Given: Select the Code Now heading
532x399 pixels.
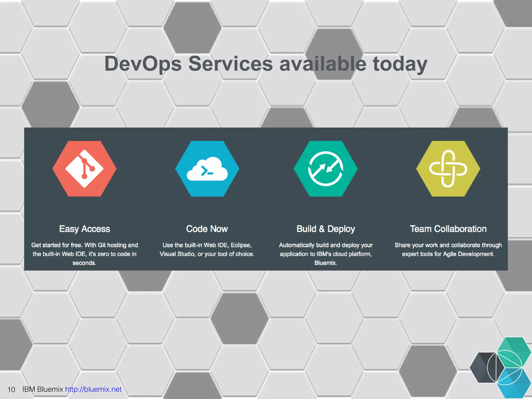Looking at the screenshot, I should tap(207, 229).
